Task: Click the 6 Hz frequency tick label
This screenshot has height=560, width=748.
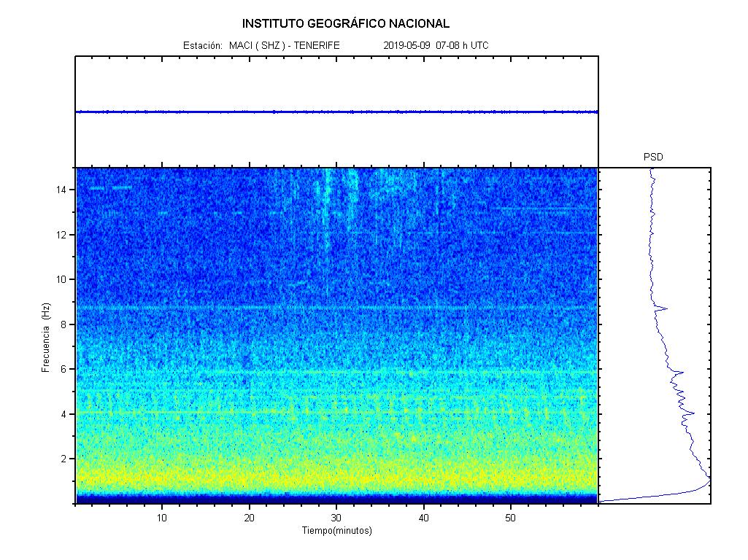Action: pyautogui.click(x=65, y=369)
